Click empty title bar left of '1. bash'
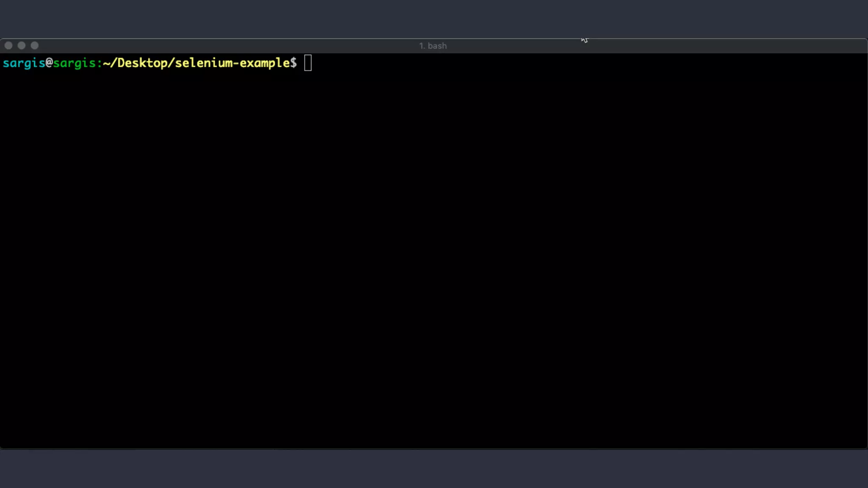 [212, 46]
